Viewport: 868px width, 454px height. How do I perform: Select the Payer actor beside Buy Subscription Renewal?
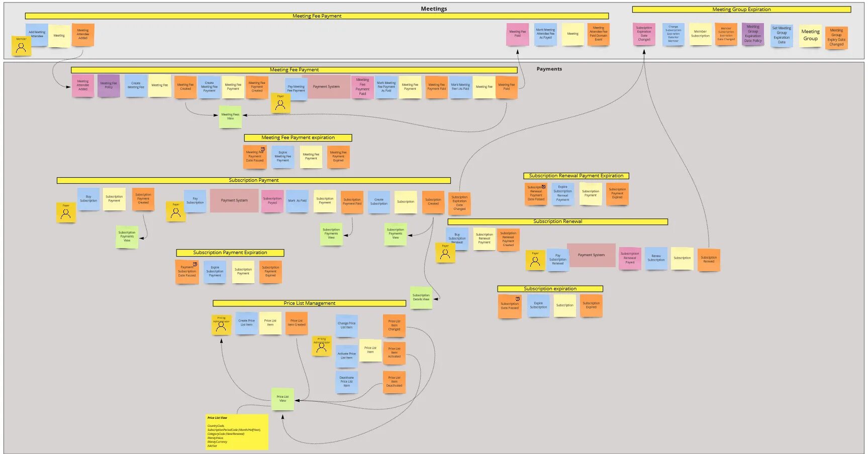(x=445, y=253)
